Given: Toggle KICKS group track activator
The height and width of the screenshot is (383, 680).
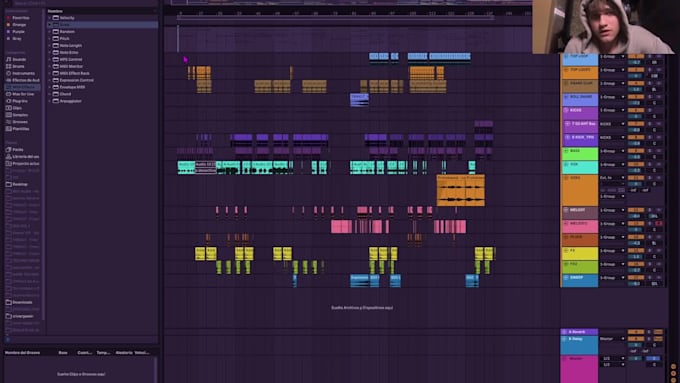Looking at the screenshot, I should 636,110.
